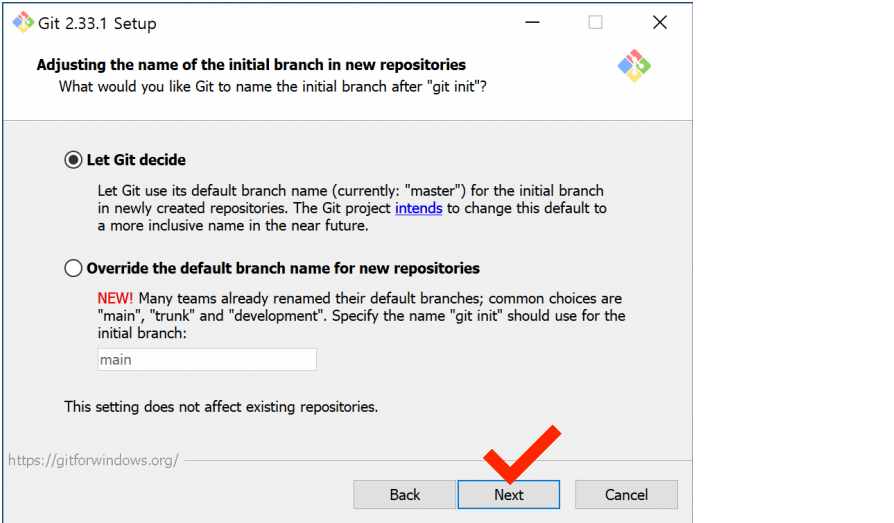Click the https://gitforwindows.org/ text
The image size is (894, 523).
click(94, 460)
